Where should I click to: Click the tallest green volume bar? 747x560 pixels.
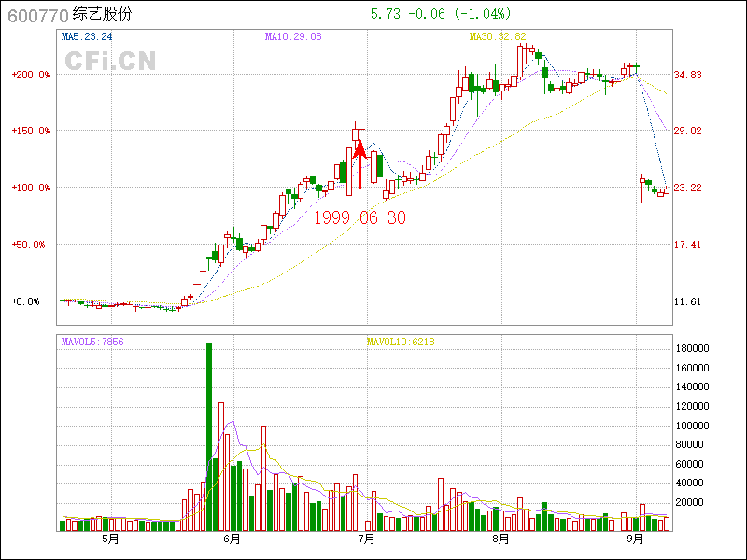[x=209, y=436]
